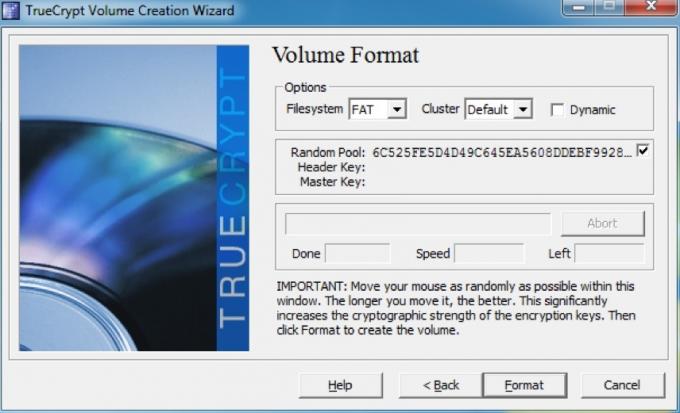680x413 pixels.
Task: Click the TrueCrypt icon in the title bar
Action: tap(10, 10)
